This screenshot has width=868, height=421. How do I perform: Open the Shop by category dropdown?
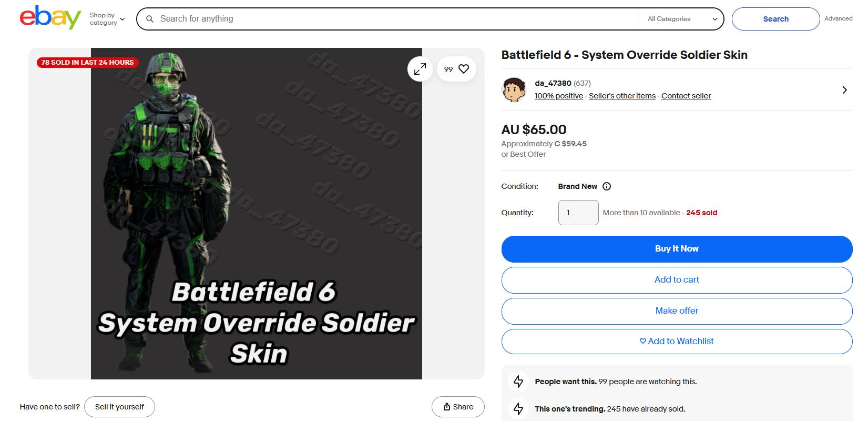click(x=107, y=19)
